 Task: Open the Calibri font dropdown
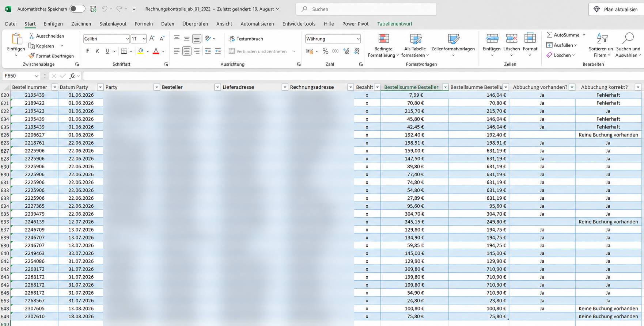127,39
